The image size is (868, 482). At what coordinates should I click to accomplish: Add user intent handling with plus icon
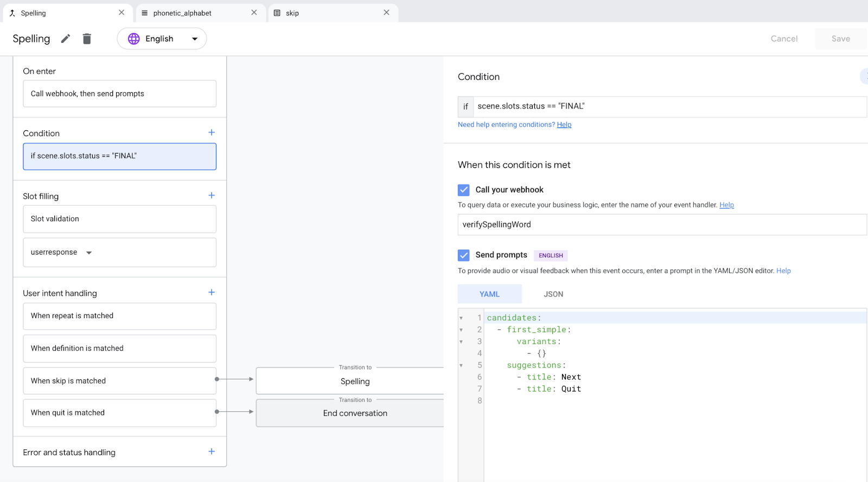[x=212, y=293]
